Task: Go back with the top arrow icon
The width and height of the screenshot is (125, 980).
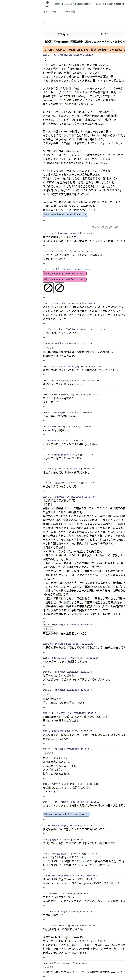Action: coord(47,3)
